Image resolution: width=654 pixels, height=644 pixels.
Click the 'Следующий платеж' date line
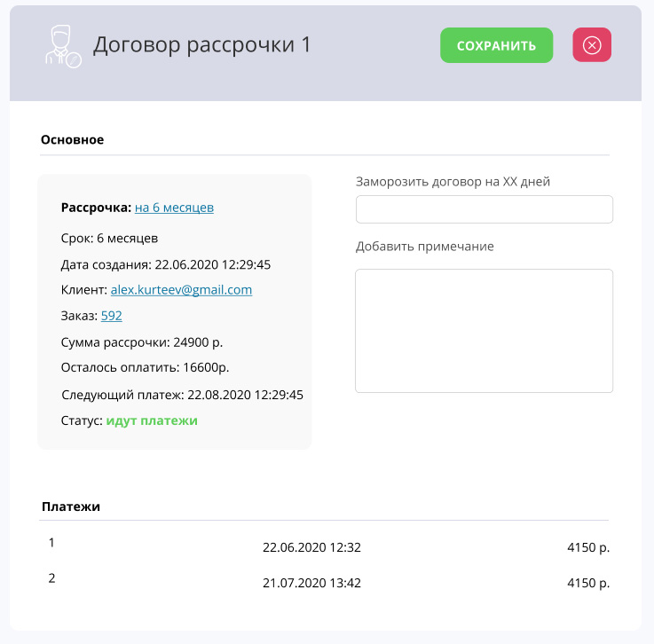182,395
